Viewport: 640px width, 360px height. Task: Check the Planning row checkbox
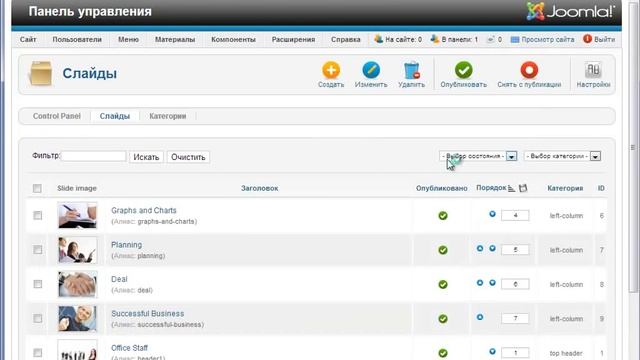click(x=38, y=250)
